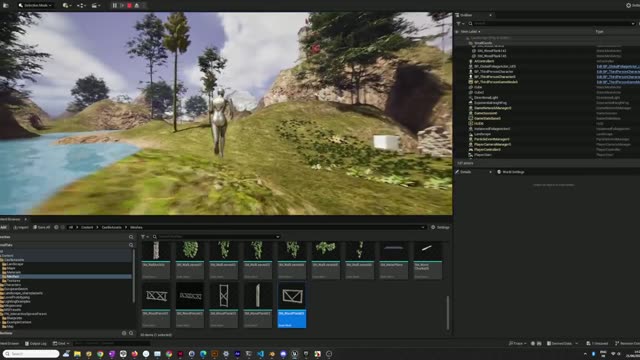Focus the Outliner search field
The image size is (640, 360).
[551, 24]
